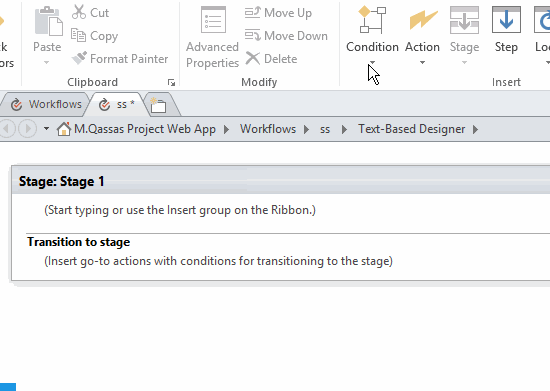Click Insert go-to actions placeholder
Image resolution: width=550 pixels, height=391 pixels.
(x=219, y=261)
